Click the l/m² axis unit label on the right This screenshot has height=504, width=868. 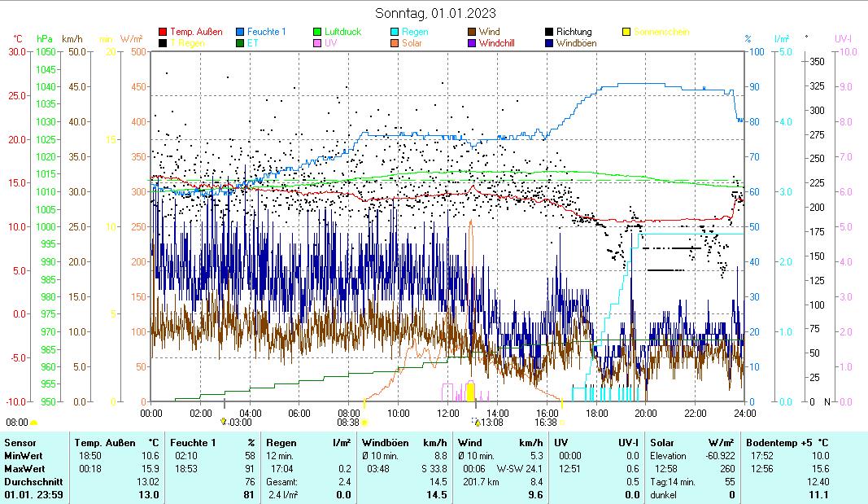(782, 39)
